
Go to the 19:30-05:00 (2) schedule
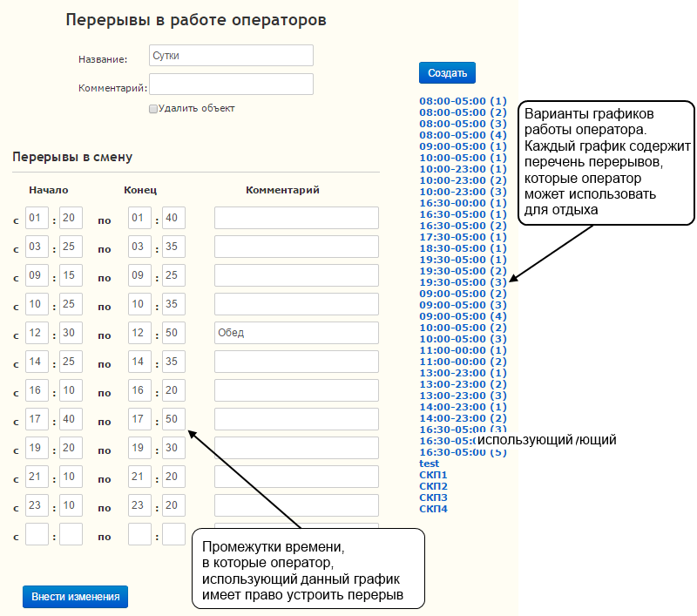click(464, 271)
